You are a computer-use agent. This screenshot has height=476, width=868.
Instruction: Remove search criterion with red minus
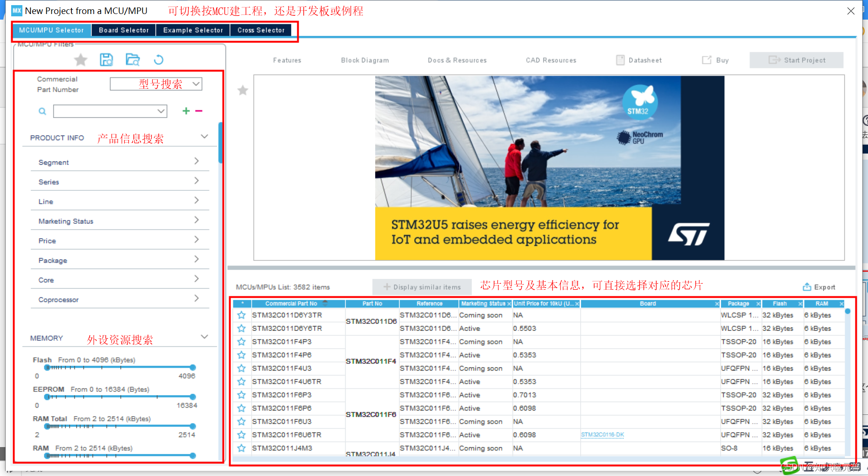pyautogui.click(x=199, y=111)
